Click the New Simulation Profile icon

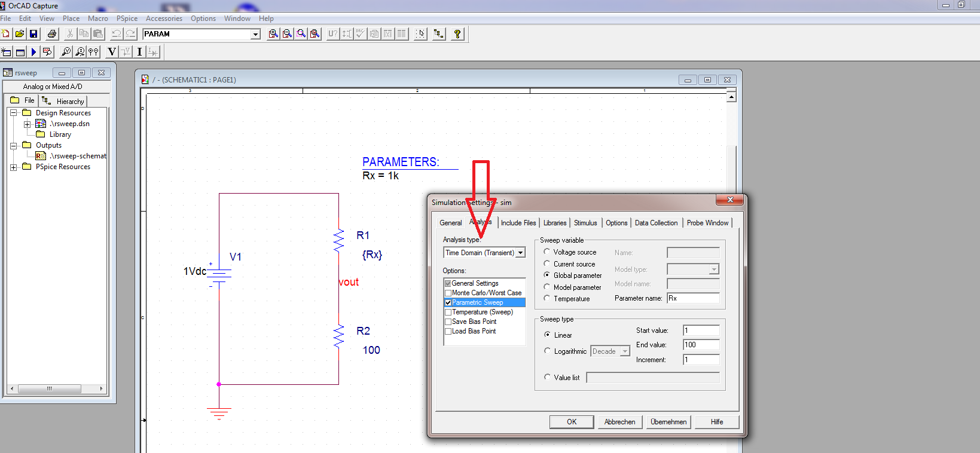(7, 52)
